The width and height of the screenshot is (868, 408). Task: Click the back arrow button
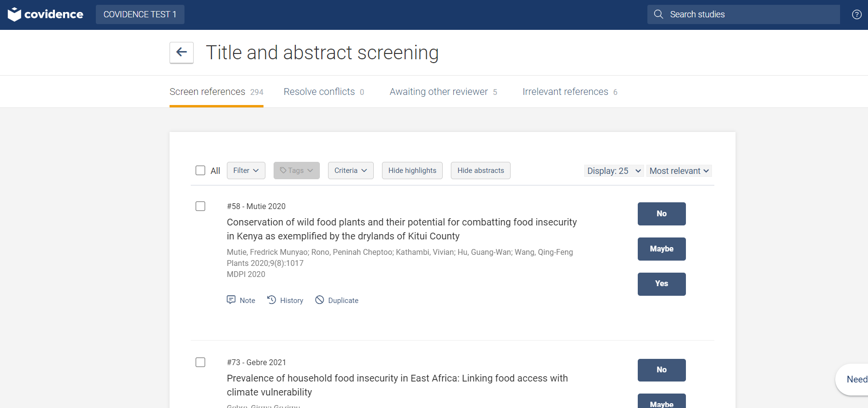coord(182,53)
